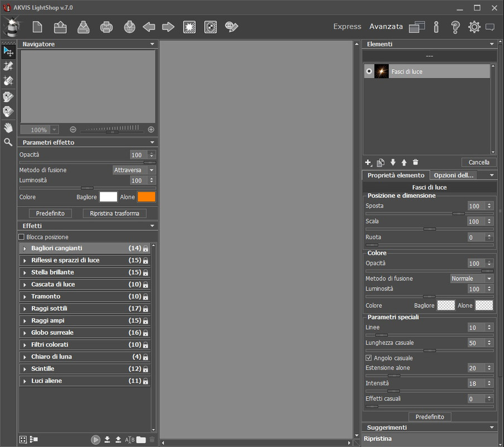The height and width of the screenshot is (447, 504).
Task: Open preferences with the gear icon
Action: click(x=474, y=27)
